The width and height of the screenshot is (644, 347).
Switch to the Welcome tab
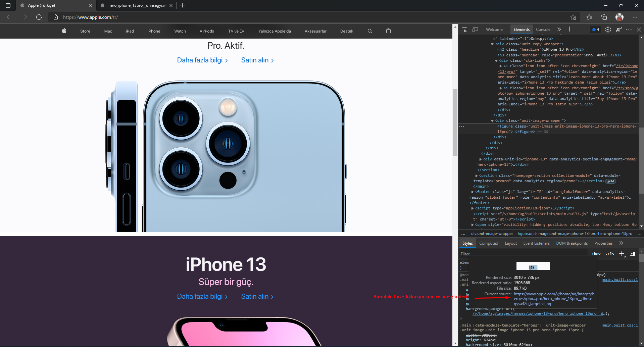coord(494,30)
